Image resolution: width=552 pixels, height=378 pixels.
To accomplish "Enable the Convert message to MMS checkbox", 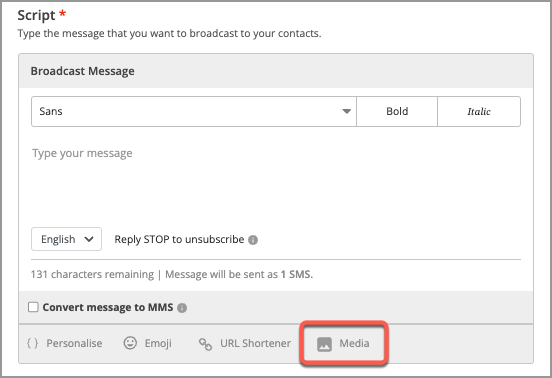I will 33,307.
